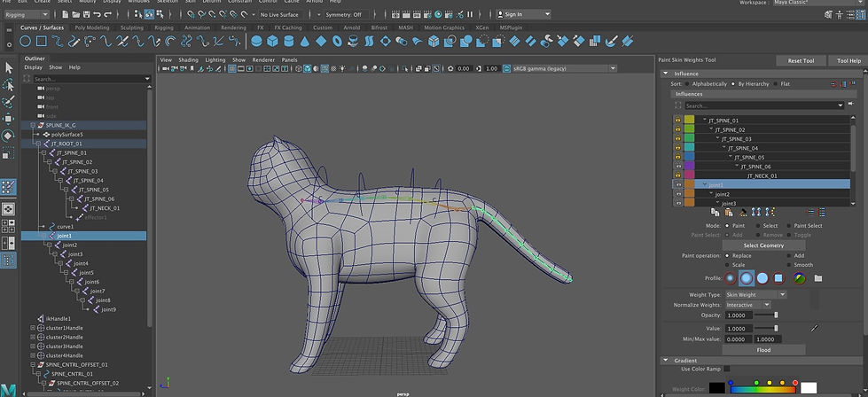
Task: Switch to the Poly Modeling shelf tab
Action: (x=92, y=27)
